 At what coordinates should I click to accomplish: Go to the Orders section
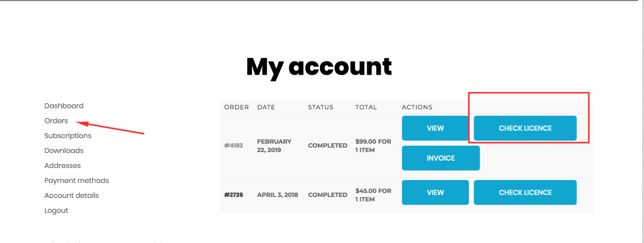tap(56, 121)
